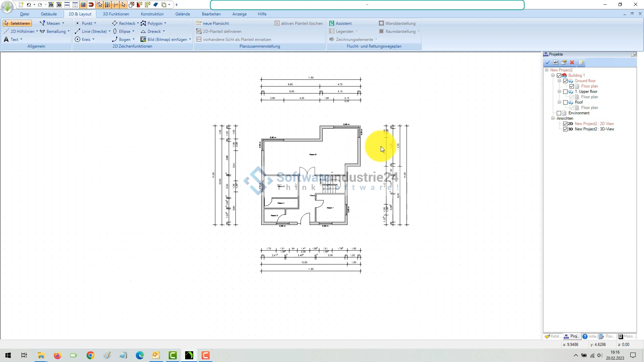Click the undo arrow icon
This screenshot has height=362, width=644.
29,5
